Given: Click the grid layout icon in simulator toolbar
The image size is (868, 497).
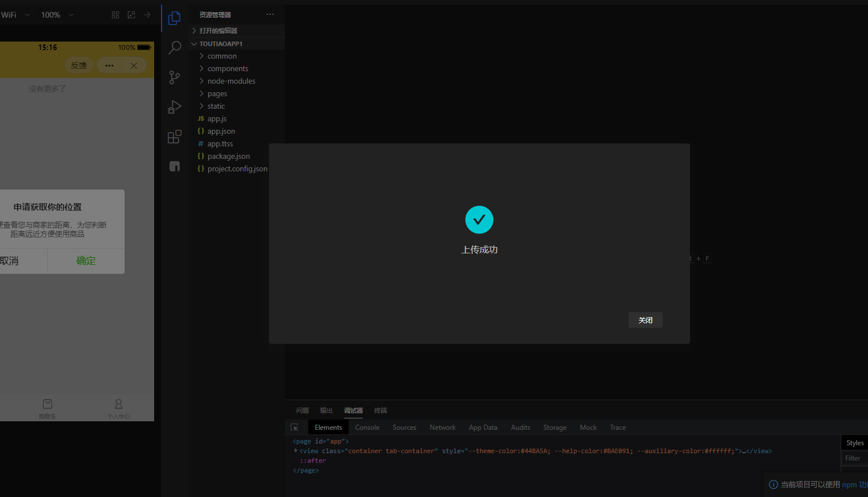Looking at the screenshot, I should [115, 15].
